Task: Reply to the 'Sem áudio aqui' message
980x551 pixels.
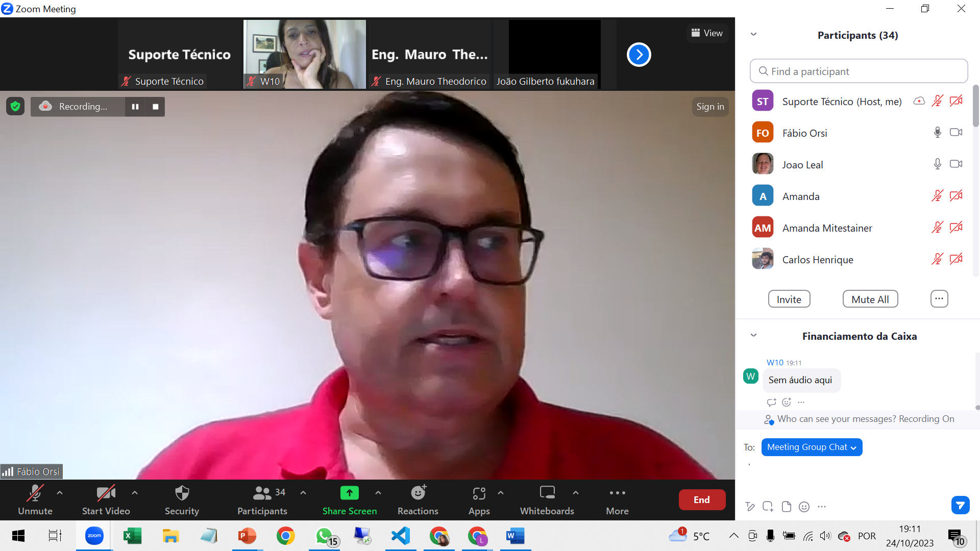Action: tap(771, 402)
